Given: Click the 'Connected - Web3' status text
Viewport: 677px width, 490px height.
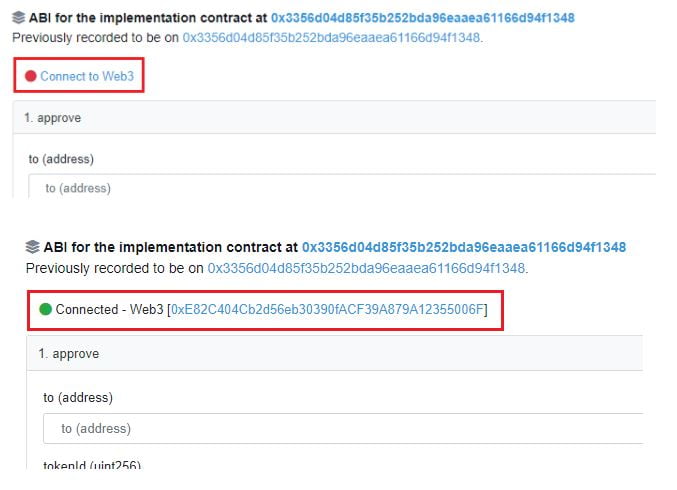Looking at the screenshot, I should 109,310.
